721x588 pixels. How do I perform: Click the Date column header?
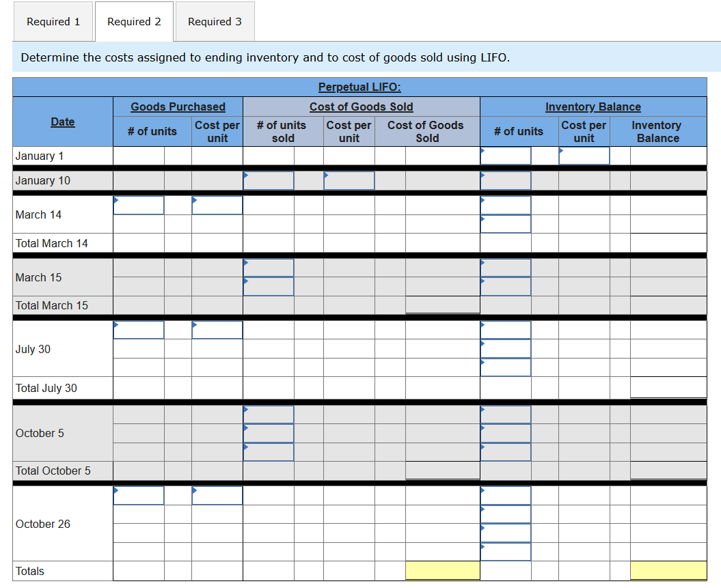[62, 122]
